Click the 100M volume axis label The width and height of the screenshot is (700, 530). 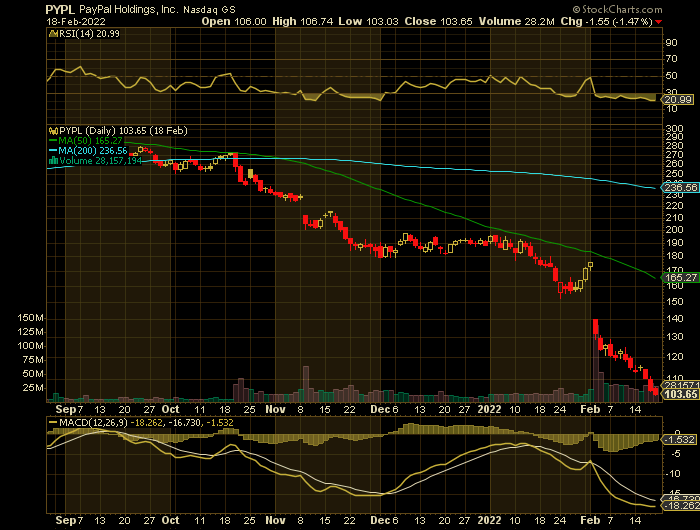point(30,346)
